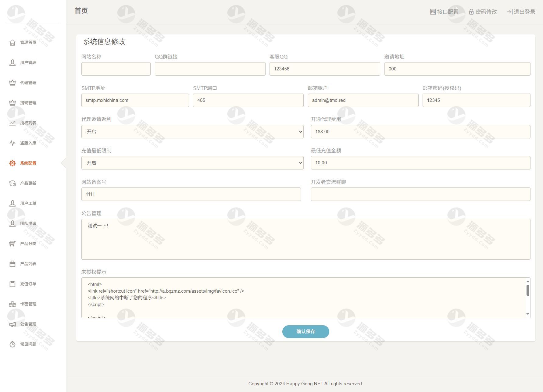Click the 未授权提示 scrollbar up arrow
The width and height of the screenshot is (543, 392).
pyautogui.click(x=528, y=281)
